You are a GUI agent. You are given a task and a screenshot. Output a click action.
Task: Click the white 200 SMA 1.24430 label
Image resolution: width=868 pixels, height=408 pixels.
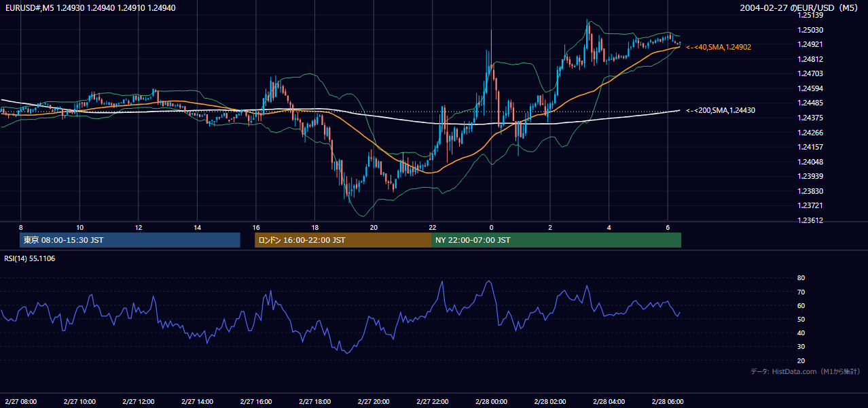click(720, 110)
